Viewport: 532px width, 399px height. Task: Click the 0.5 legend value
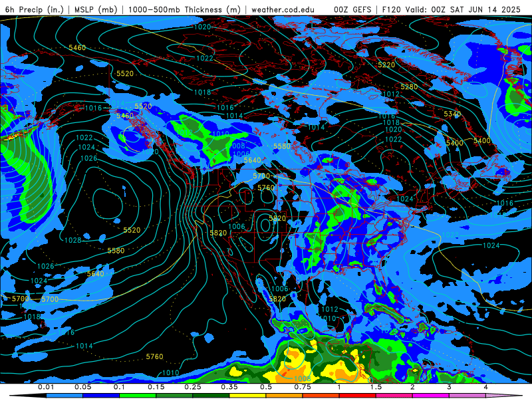[x=266, y=387]
